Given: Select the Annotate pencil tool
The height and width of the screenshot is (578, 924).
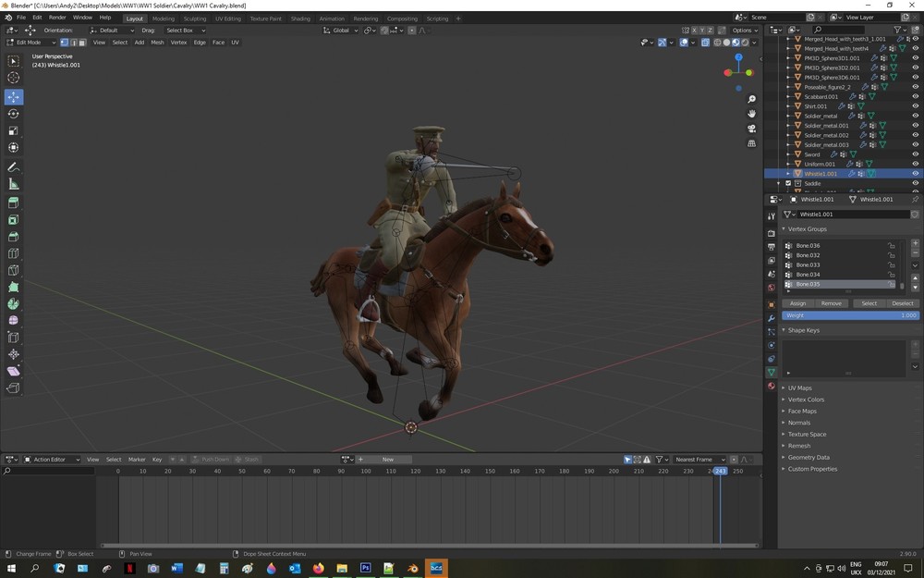Looking at the screenshot, I should pos(13,167).
